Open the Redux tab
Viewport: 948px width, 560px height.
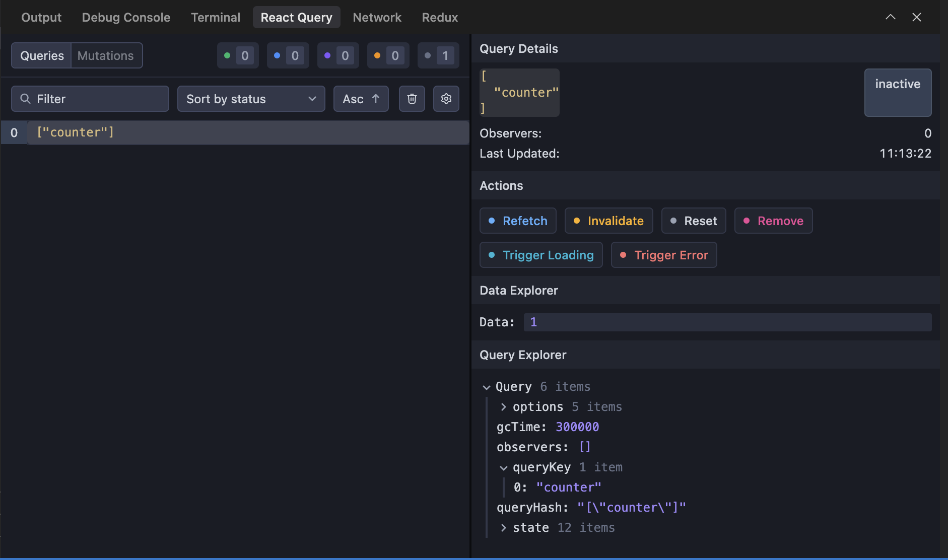[x=440, y=17]
